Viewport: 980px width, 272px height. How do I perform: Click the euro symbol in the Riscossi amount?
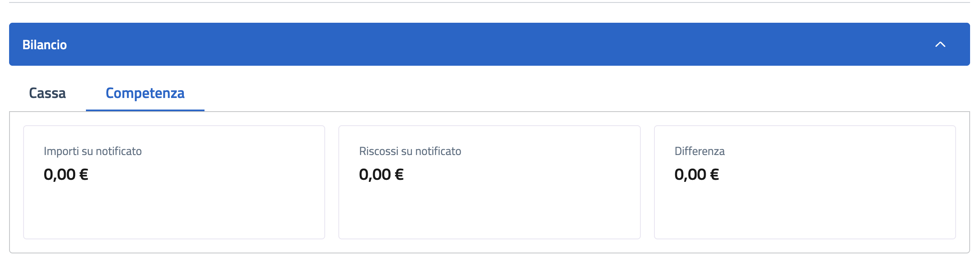tap(399, 174)
